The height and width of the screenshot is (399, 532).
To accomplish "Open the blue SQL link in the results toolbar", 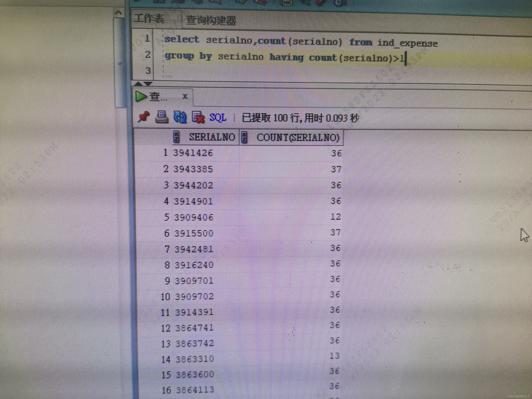I will (x=218, y=118).
